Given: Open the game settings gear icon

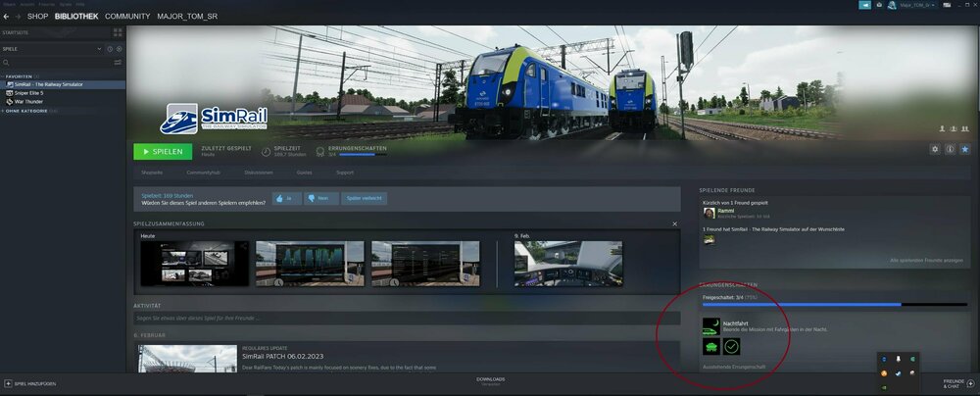Looking at the screenshot, I should coord(935,149).
